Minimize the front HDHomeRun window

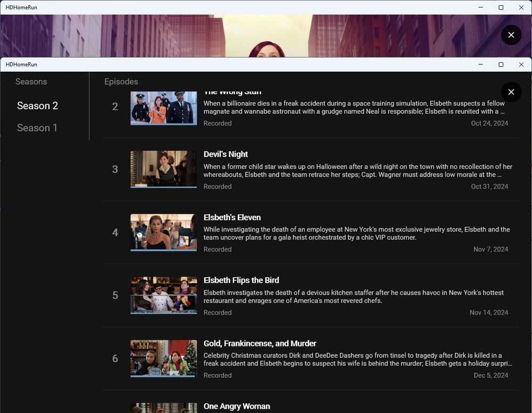(480, 64)
